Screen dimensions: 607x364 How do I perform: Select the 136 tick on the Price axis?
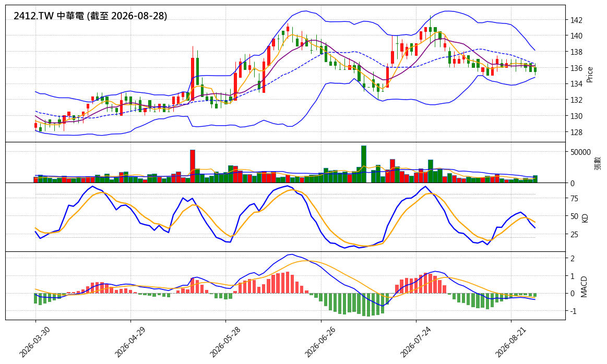pos(576,68)
